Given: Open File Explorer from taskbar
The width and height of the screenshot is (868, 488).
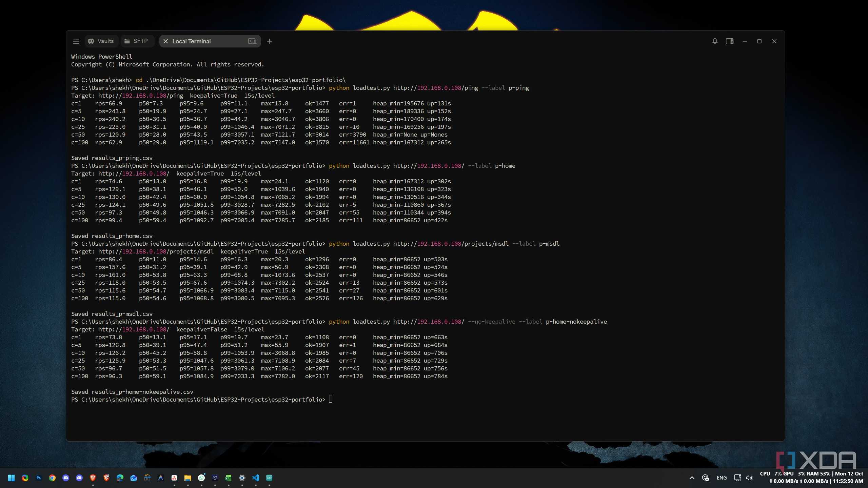Looking at the screenshot, I should [188, 478].
